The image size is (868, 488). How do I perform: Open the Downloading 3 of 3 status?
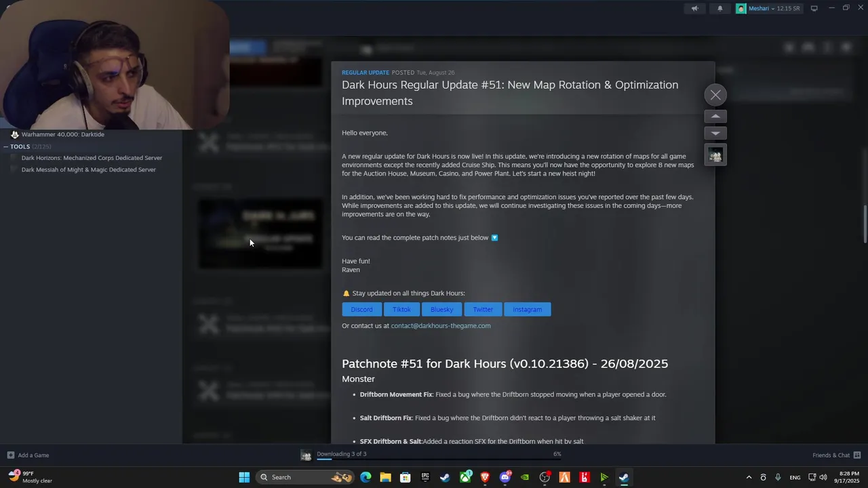(x=341, y=453)
